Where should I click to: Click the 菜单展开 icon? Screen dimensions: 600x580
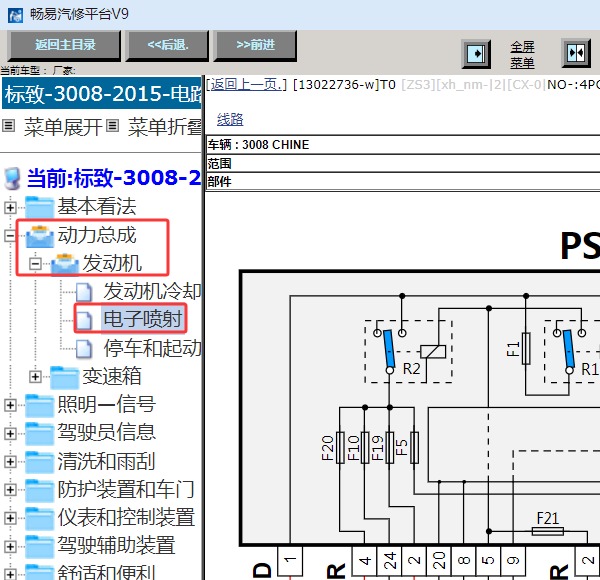(9, 125)
